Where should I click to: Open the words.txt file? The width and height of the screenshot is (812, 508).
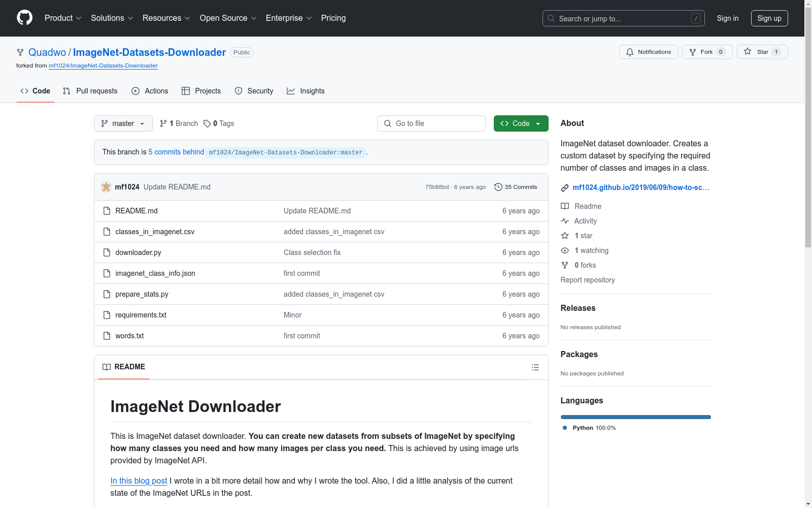pyautogui.click(x=129, y=336)
